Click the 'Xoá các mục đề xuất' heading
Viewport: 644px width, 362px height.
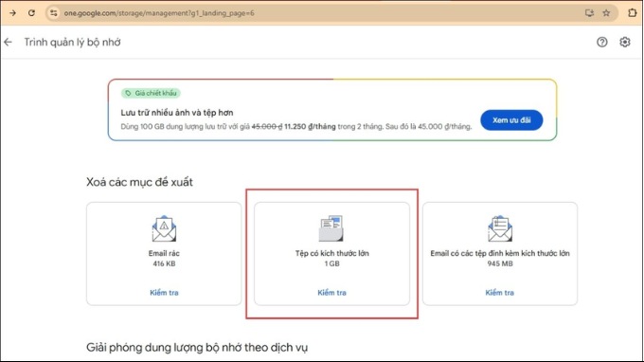[x=139, y=182]
